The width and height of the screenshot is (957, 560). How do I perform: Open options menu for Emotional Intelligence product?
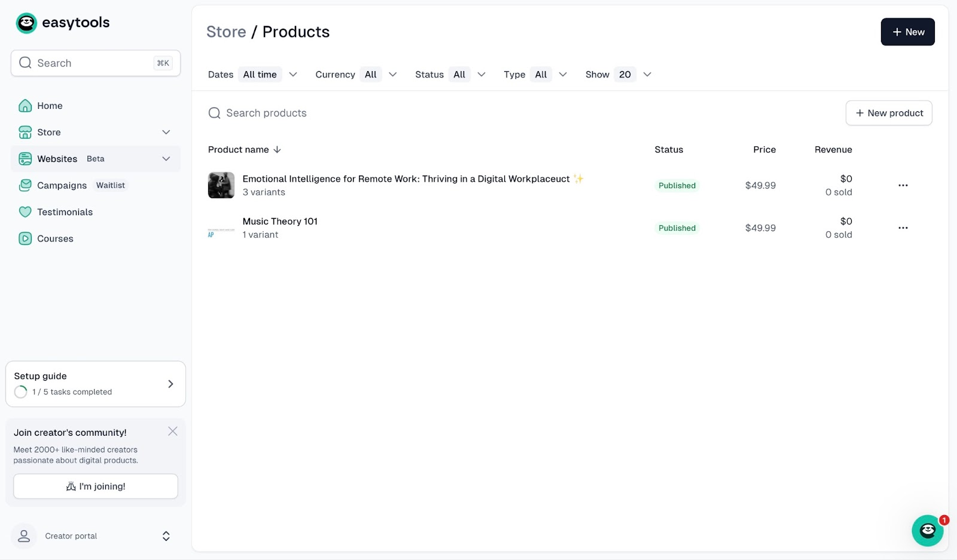point(903,185)
